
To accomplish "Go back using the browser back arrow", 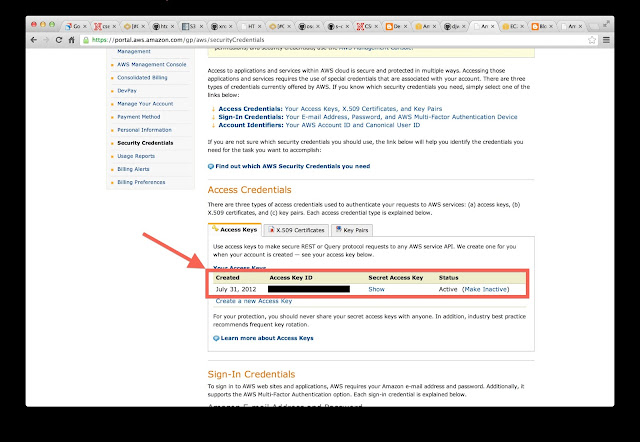I will (x=34, y=40).
